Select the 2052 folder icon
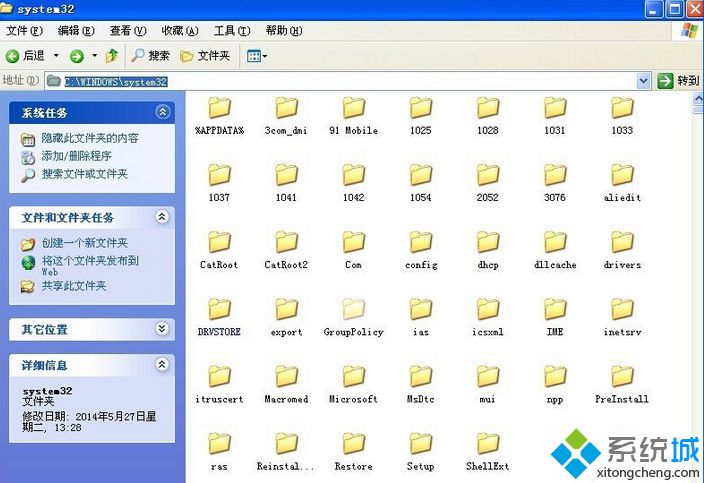The height and width of the screenshot is (483, 704). pos(488,175)
